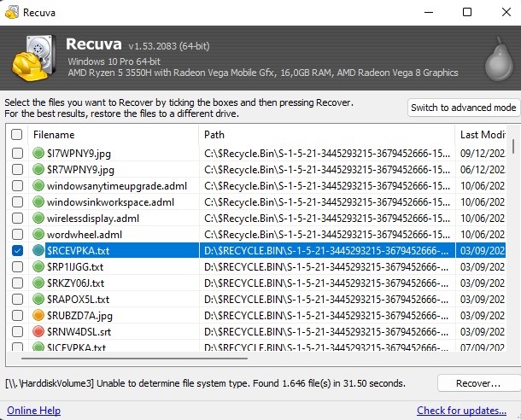
Task: Tick the checkbox for $RKZY06J.txt
Action: [17, 283]
